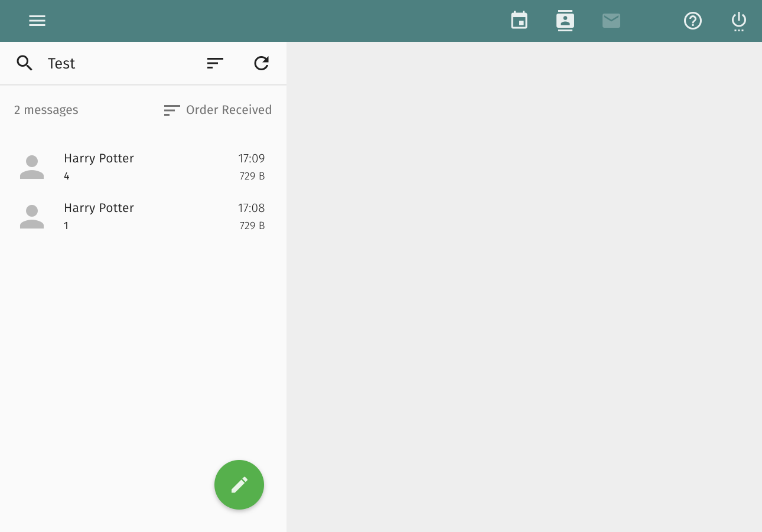Compose a new message with pencil button
Viewport: 762px width, 532px height.
[x=239, y=485]
